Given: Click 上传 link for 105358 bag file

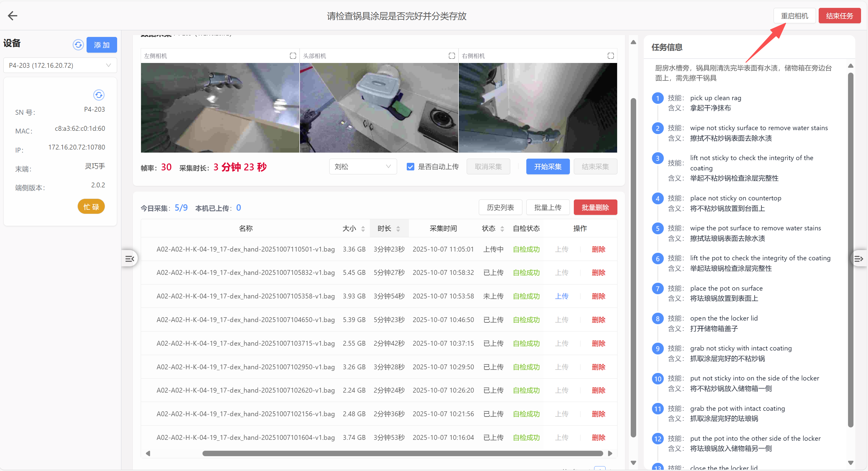Looking at the screenshot, I should pyautogui.click(x=561, y=296).
